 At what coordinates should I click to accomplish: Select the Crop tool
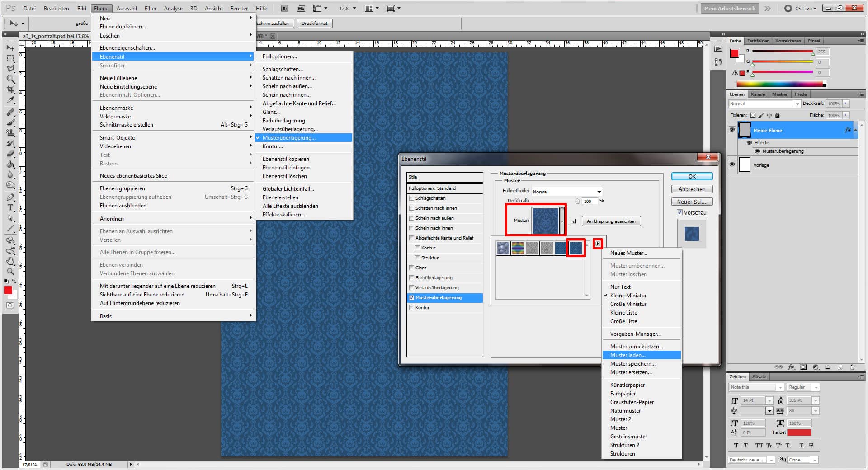(x=10, y=89)
